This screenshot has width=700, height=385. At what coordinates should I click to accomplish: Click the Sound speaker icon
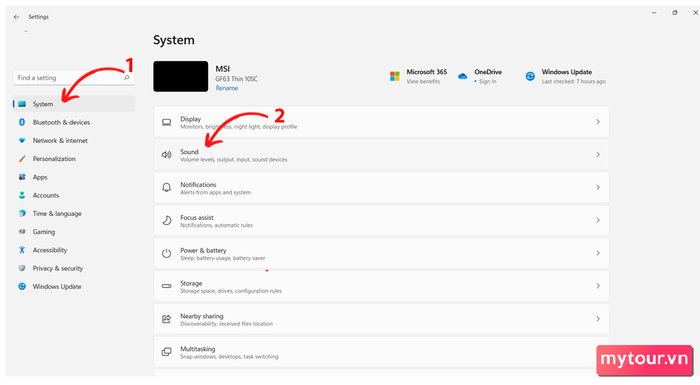pos(167,155)
